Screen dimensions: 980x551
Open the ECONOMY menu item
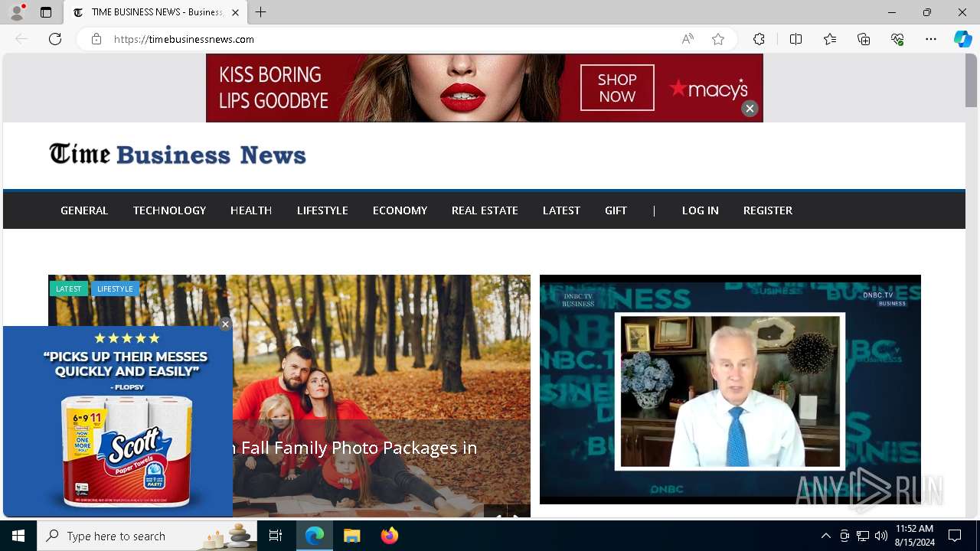[x=400, y=210]
